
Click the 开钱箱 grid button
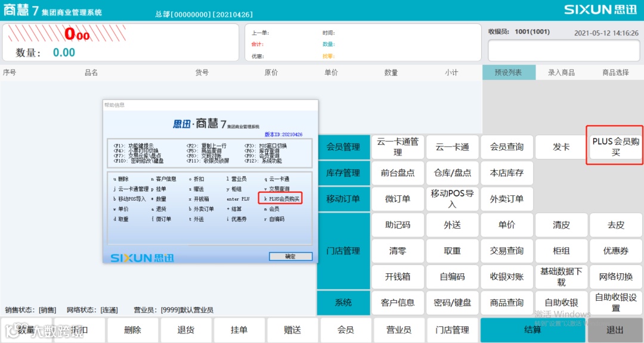click(x=398, y=276)
